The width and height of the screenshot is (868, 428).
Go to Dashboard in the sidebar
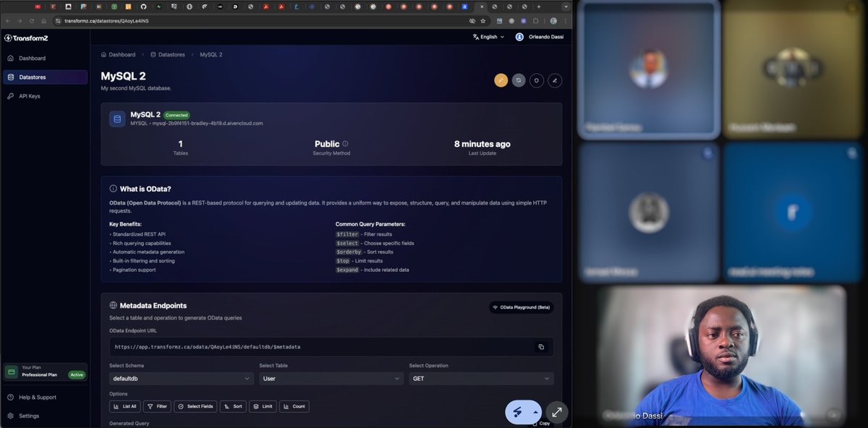(45, 58)
